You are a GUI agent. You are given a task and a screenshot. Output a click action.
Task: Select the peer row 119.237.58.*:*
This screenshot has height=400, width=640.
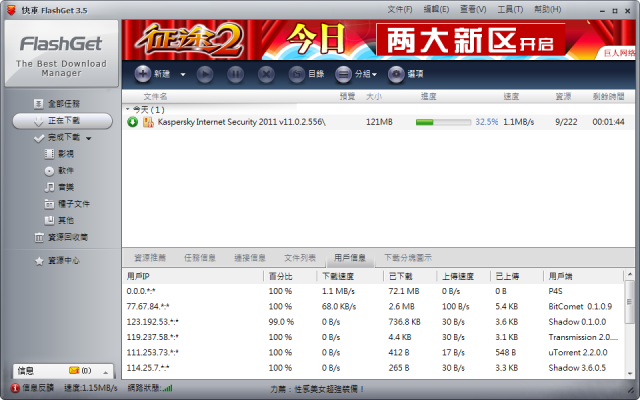pyautogui.click(x=373, y=338)
